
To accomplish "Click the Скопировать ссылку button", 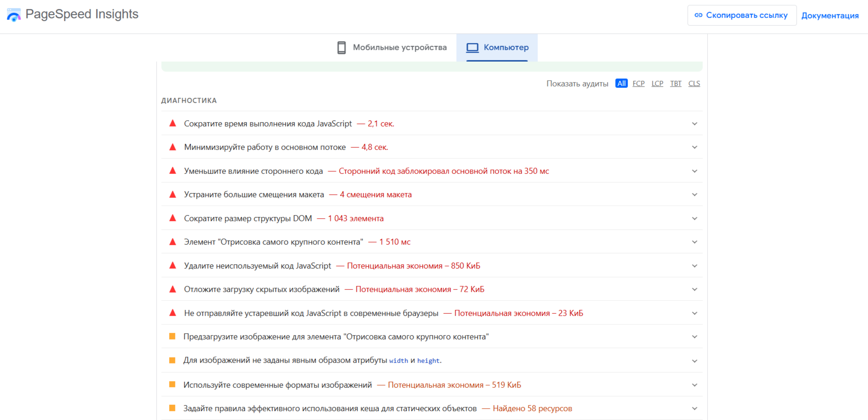I will pyautogui.click(x=742, y=15).
